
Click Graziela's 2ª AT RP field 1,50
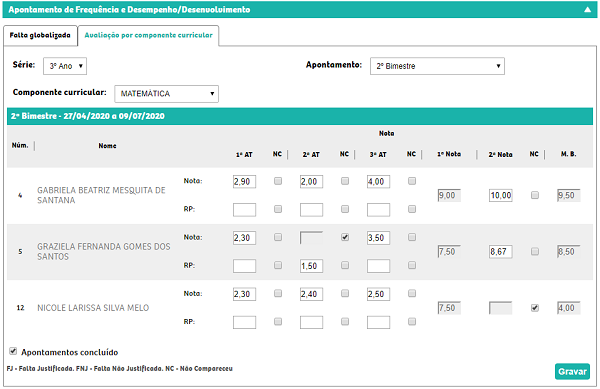(311, 266)
